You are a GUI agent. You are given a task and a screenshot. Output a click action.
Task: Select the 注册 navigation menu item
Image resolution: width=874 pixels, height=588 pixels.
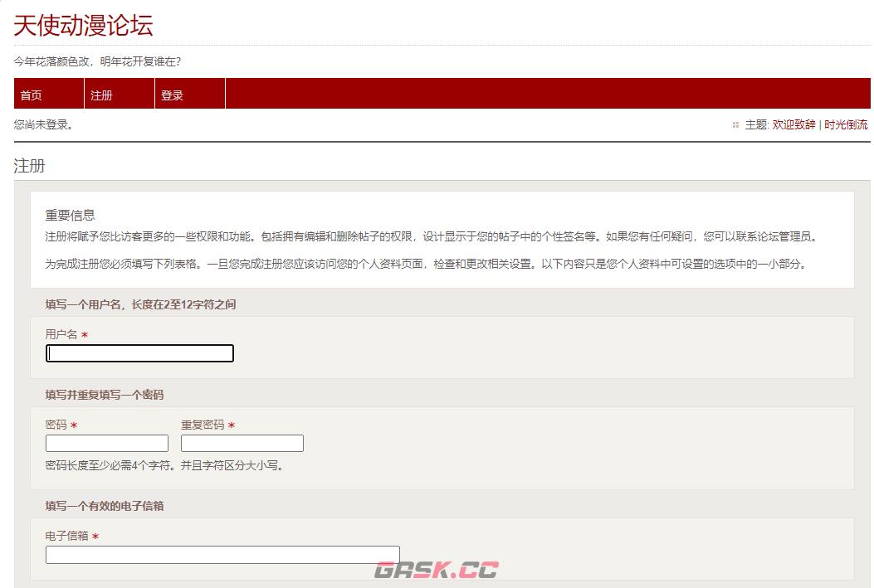(100, 95)
